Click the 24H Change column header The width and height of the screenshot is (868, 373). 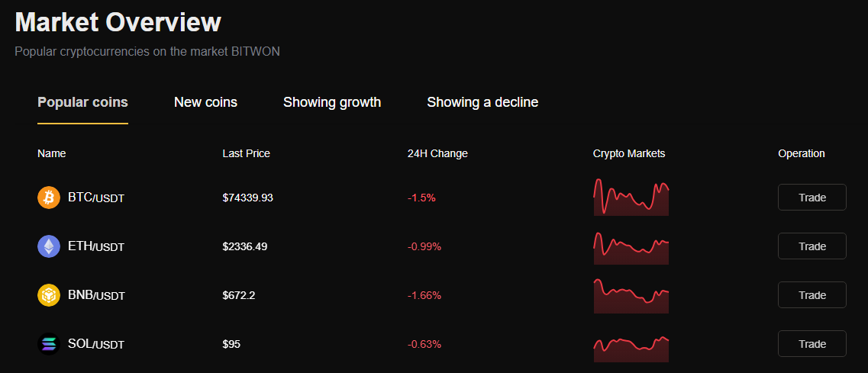(437, 153)
